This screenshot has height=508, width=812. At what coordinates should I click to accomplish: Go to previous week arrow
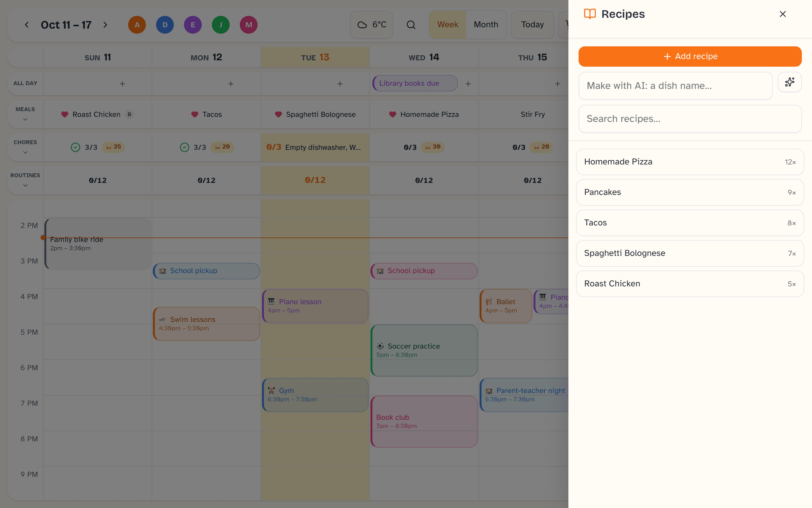pyautogui.click(x=27, y=25)
